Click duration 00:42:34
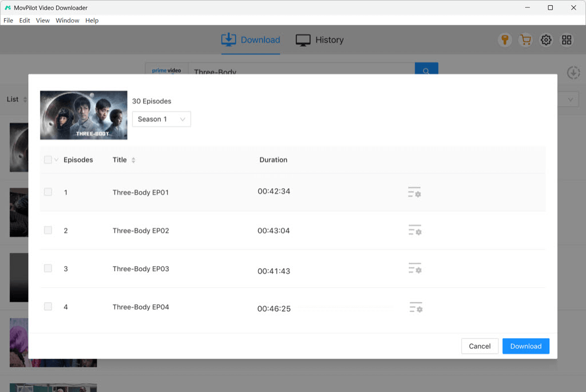 click(274, 191)
